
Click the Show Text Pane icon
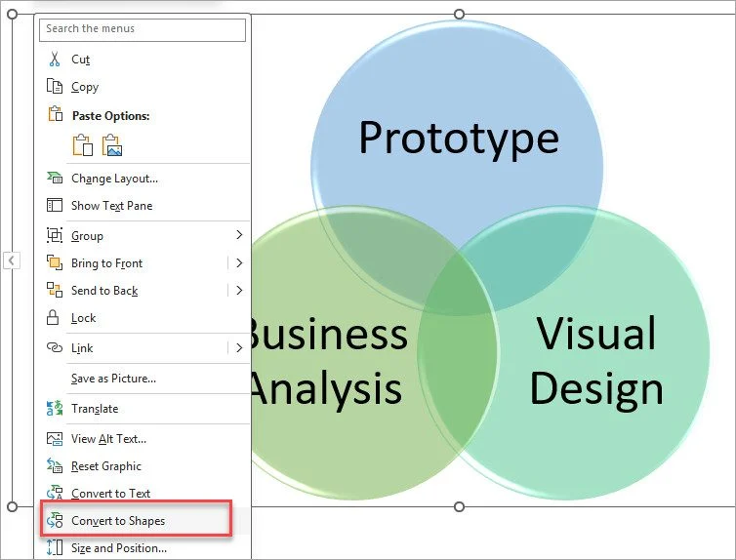pos(55,205)
